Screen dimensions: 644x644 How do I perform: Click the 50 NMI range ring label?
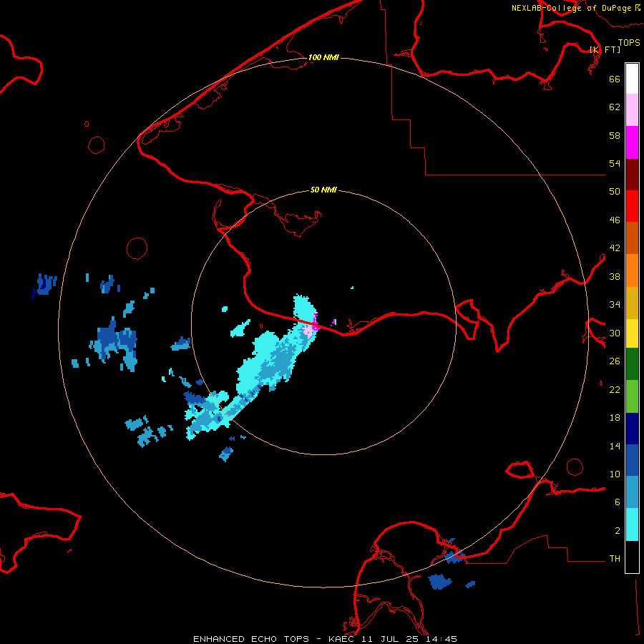[323, 190]
